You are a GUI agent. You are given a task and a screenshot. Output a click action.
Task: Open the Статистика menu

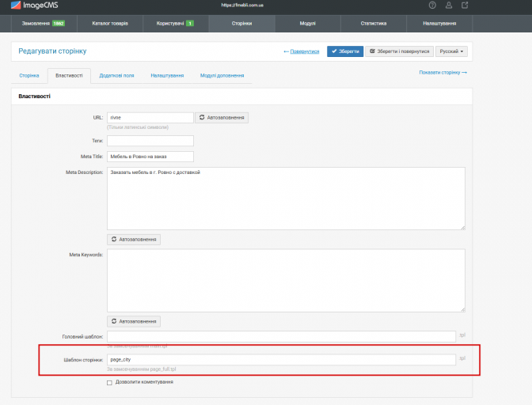pos(374,24)
